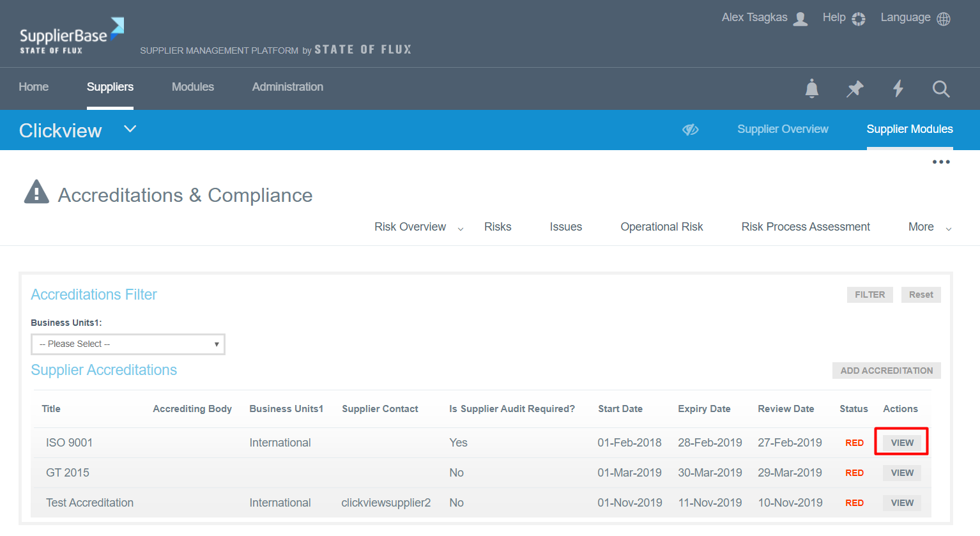Click the FILTER button
The width and height of the screenshot is (980, 536).
869,295
